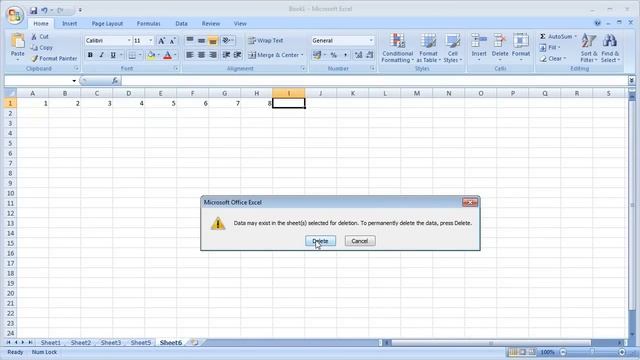The height and width of the screenshot is (360, 640).
Task: Expand the AutoSum dropdown arrow
Action: click(x=576, y=36)
